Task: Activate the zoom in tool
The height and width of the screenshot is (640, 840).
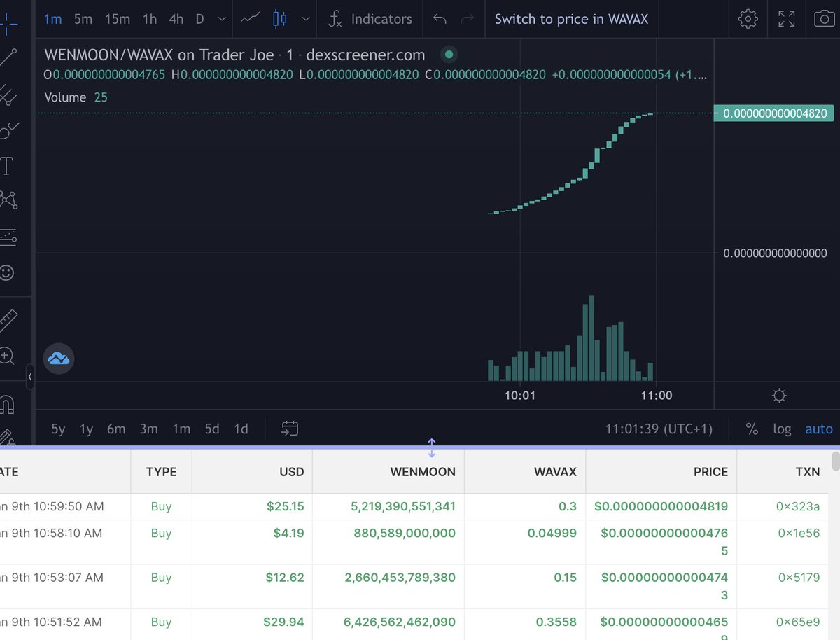Action: click(x=7, y=356)
